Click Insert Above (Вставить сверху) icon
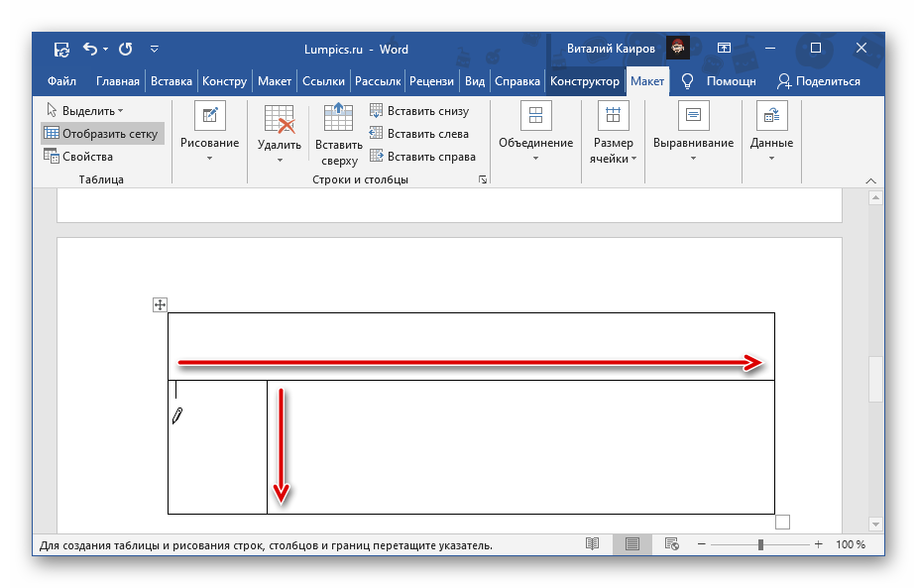This screenshot has width=917, height=588. [338, 118]
